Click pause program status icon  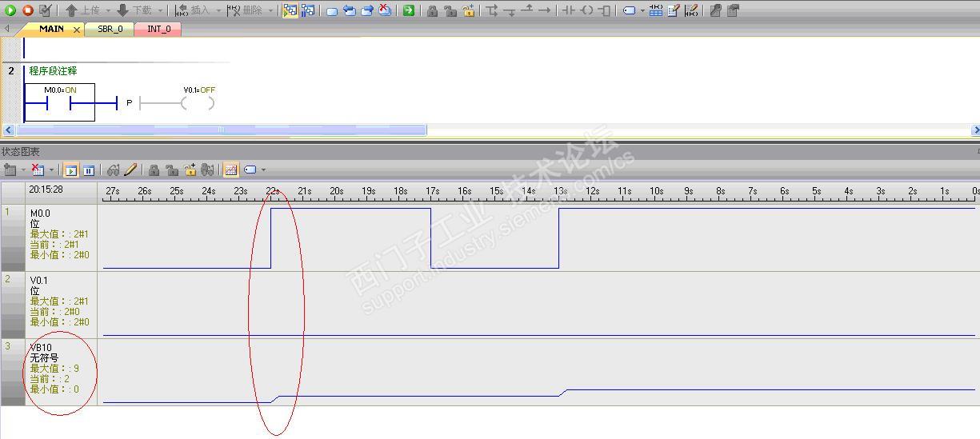(308, 10)
